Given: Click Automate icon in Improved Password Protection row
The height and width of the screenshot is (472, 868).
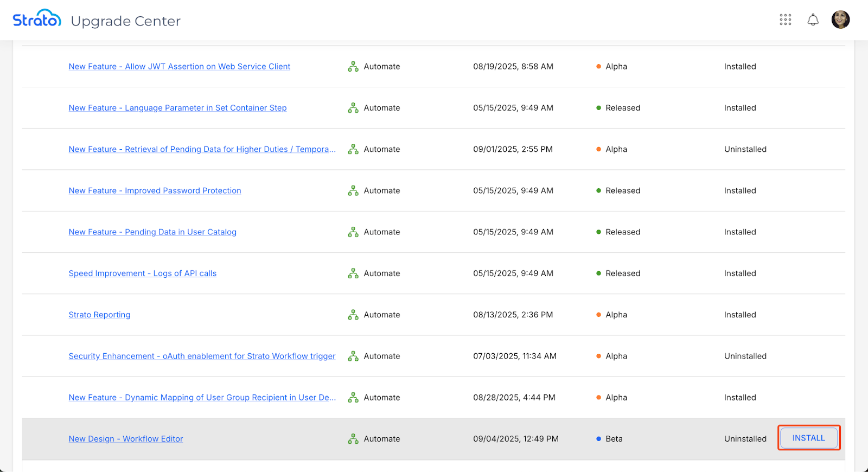Looking at the screenshot, I should click(x=353, y=191).
